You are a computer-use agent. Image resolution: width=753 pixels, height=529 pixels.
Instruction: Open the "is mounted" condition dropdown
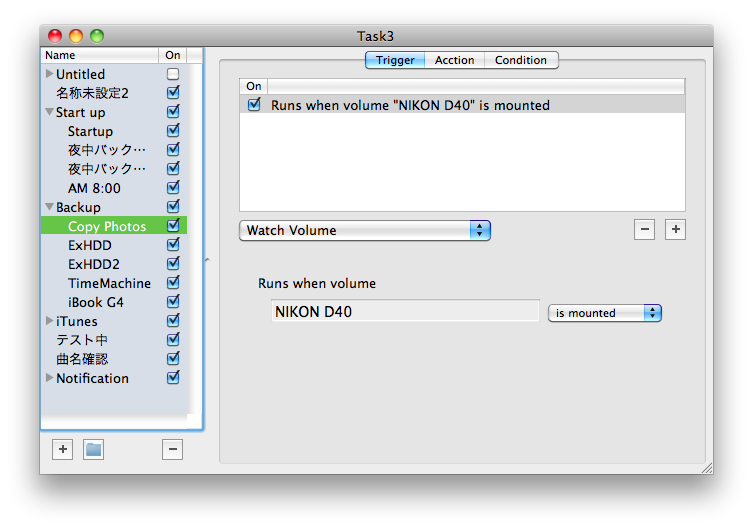pyautogui.click(x=605, y=313)
